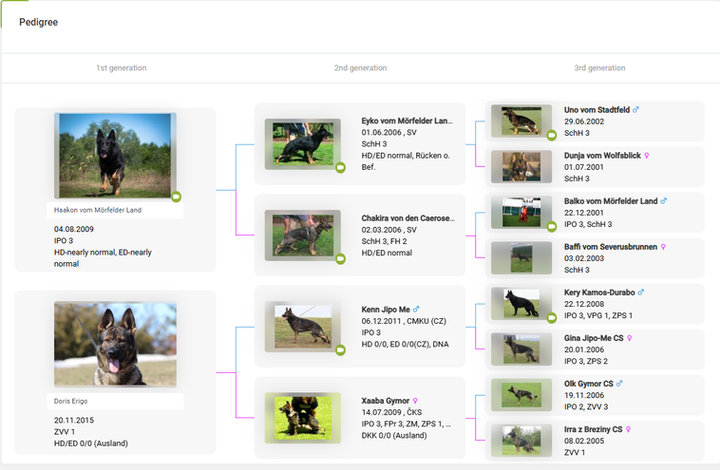Screen dimensions: 720x470
Task: Open Baffi vom Severusbrunnen thumbnail
Action: click(521, 257)
